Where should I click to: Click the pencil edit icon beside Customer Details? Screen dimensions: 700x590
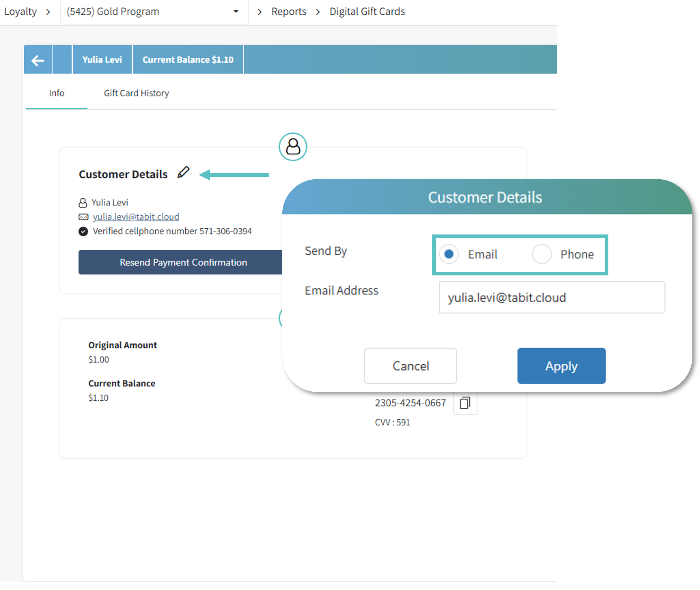[x=183, y=173]
